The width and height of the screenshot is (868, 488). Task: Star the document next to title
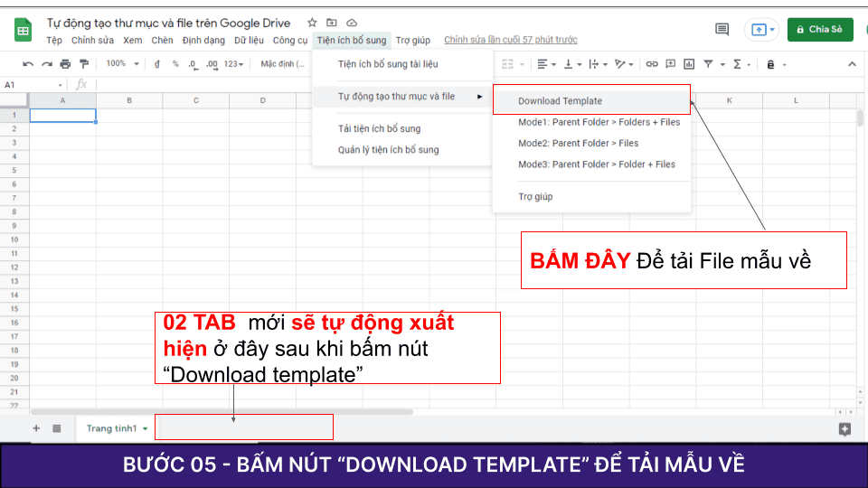[312, 23]
